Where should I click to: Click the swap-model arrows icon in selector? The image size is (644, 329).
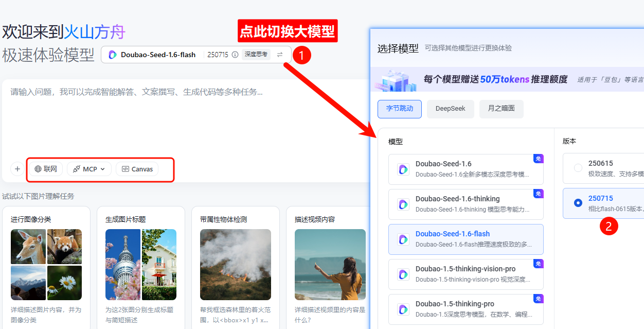pos(280,55)
